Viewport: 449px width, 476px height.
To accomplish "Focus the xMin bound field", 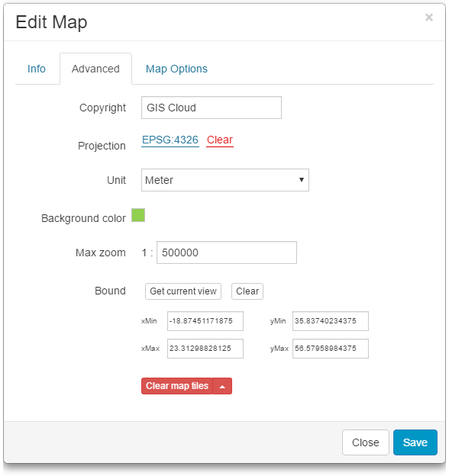I will [205, 321].
